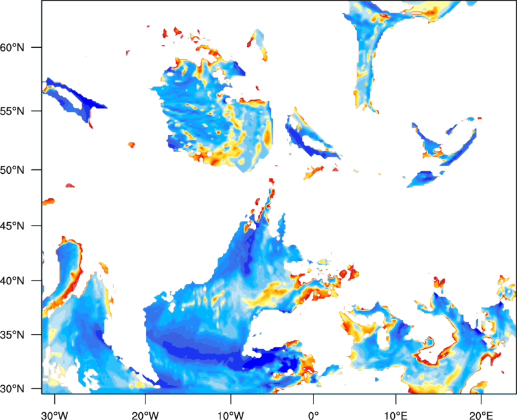Click the 20°E longitude label
517x420 pixels.
click(x=481, y=415)
